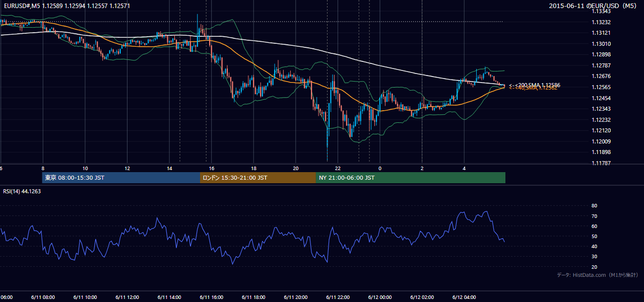Click the 6/11 14:00 date label
644x302 pixels.
pos(169,297)
